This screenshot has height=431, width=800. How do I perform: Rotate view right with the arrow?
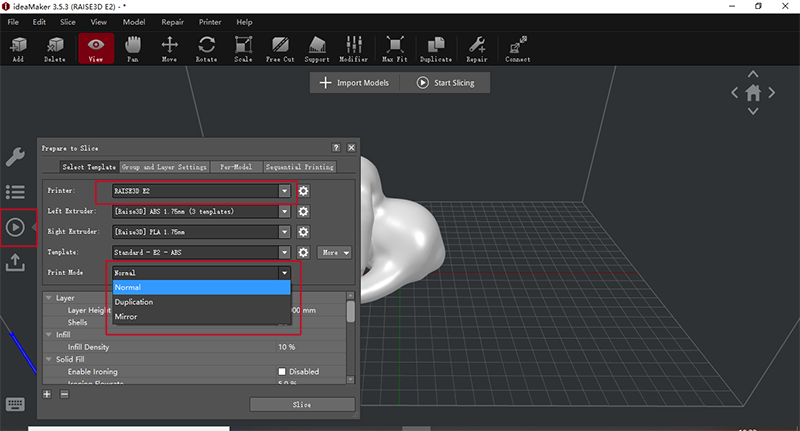(x=771, y=93)
